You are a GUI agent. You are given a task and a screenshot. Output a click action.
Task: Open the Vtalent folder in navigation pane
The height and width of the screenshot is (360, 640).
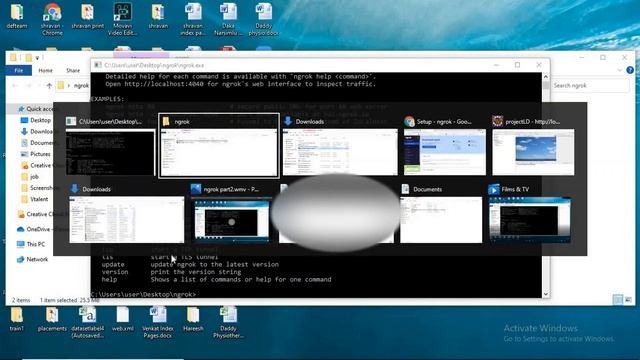pos(39,199)
